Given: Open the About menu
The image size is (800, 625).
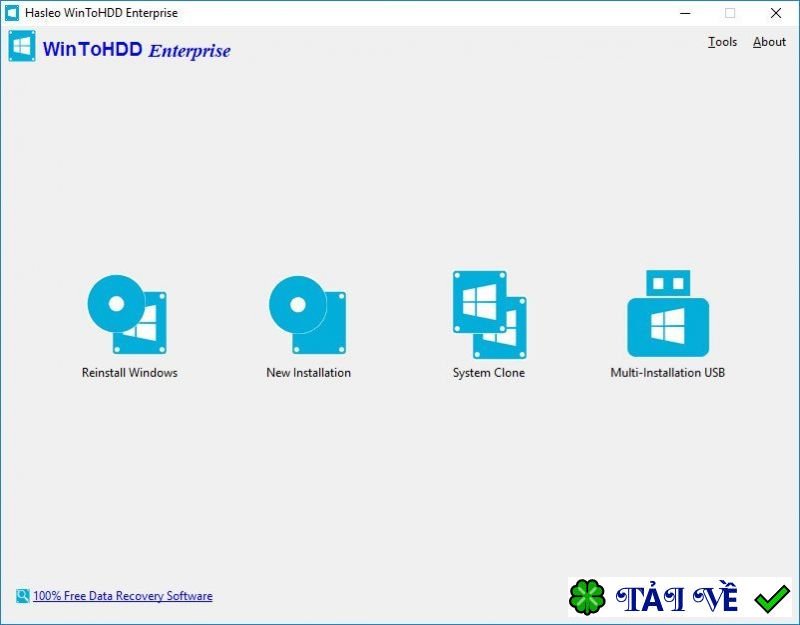Looking at the screenshot, I should coord(769,42).
